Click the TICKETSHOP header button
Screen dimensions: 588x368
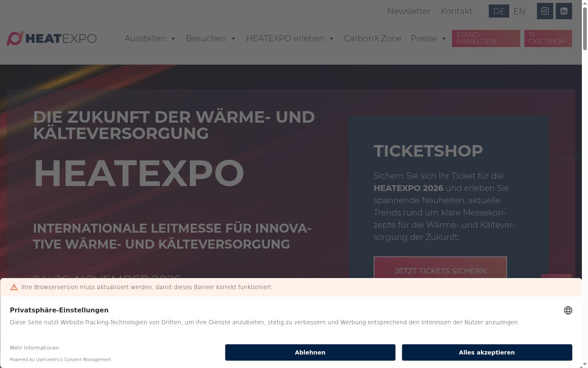coord(548,38)
